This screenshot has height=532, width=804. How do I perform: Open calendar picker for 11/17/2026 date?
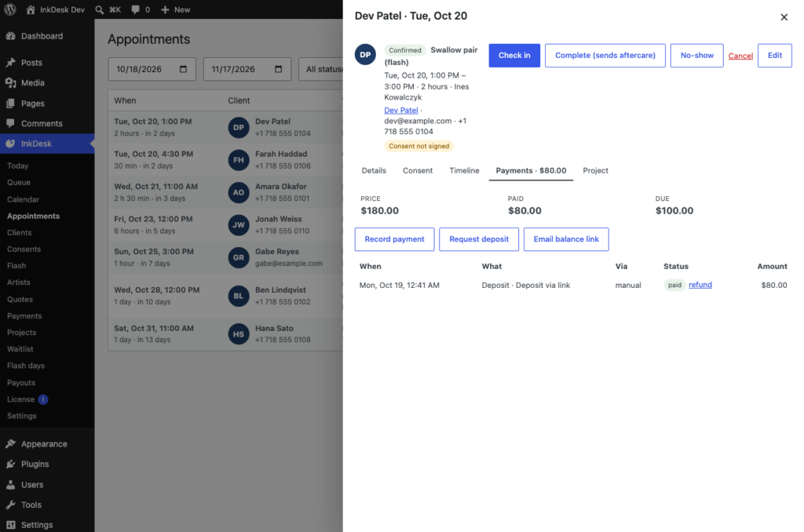tap(279, 69)
